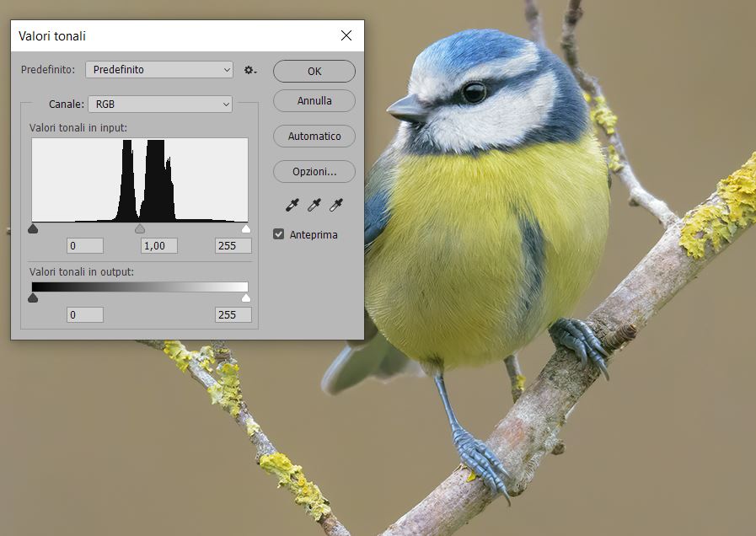The width and height of the screenshot is (756, 536).
Task: Focus the midtone input field showing 1,00
Action: click(159, 246)
